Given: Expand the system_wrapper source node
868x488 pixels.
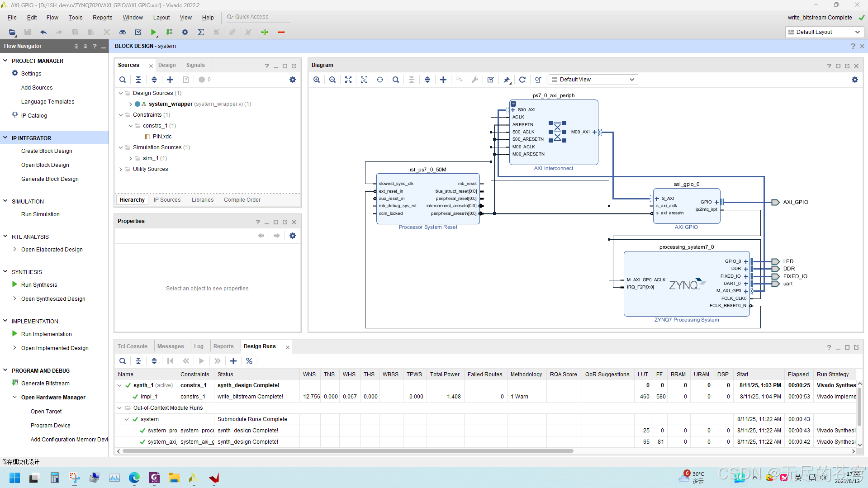Looking at the screenshot, I should tap(130, 104).
